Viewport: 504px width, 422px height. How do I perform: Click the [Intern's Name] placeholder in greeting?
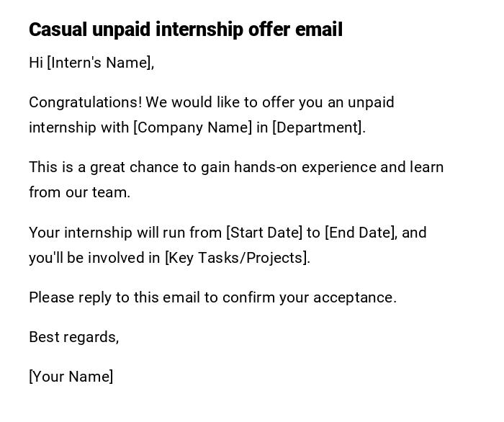pyautogui.click(x=99, y=63)
